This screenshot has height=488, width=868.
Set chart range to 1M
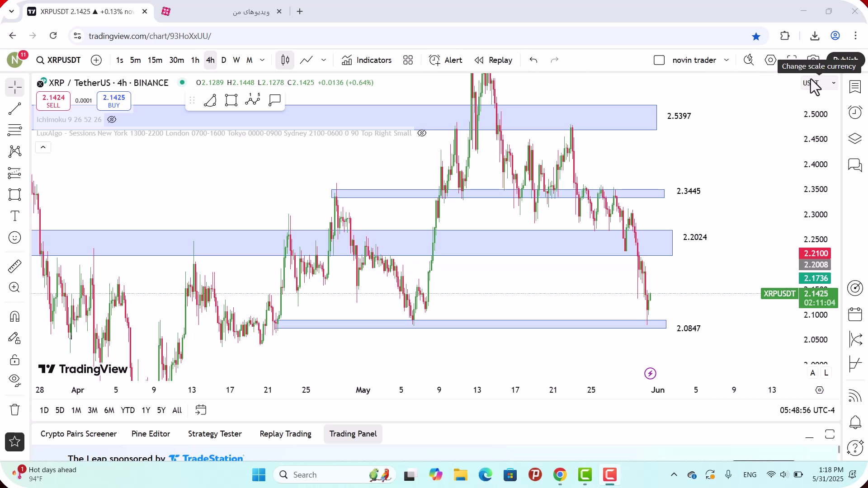pos(76,410)
